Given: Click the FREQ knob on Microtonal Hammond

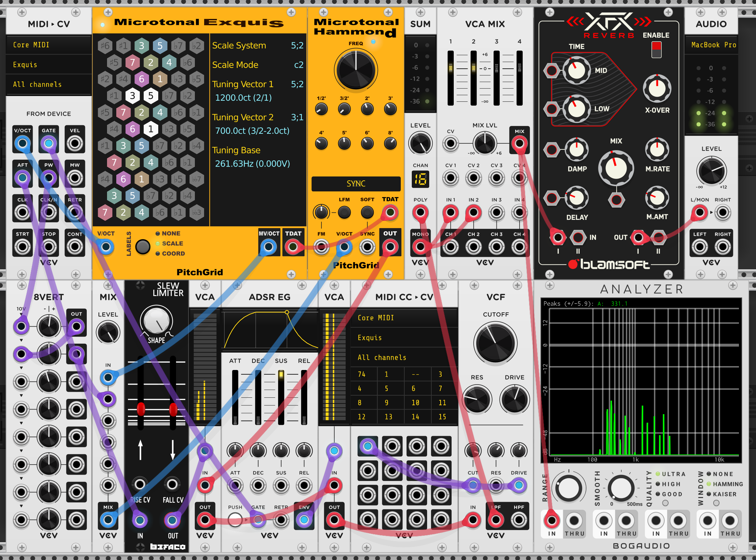Looking at the screenshot, I should [x=356, y=69].
